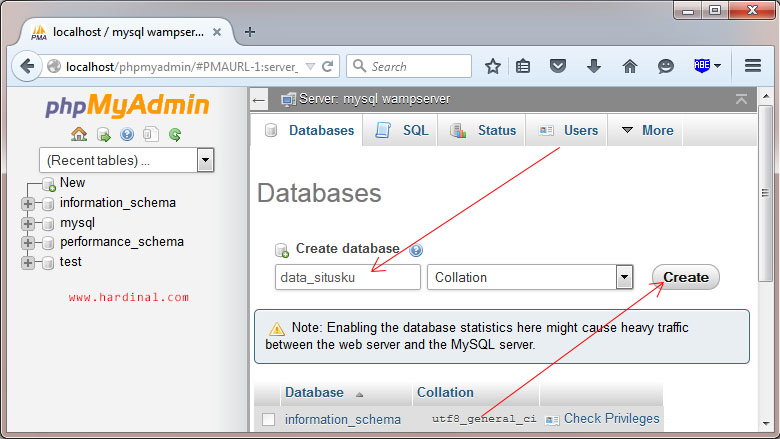Click the browser Search box
780x439 pixels.
409,66
